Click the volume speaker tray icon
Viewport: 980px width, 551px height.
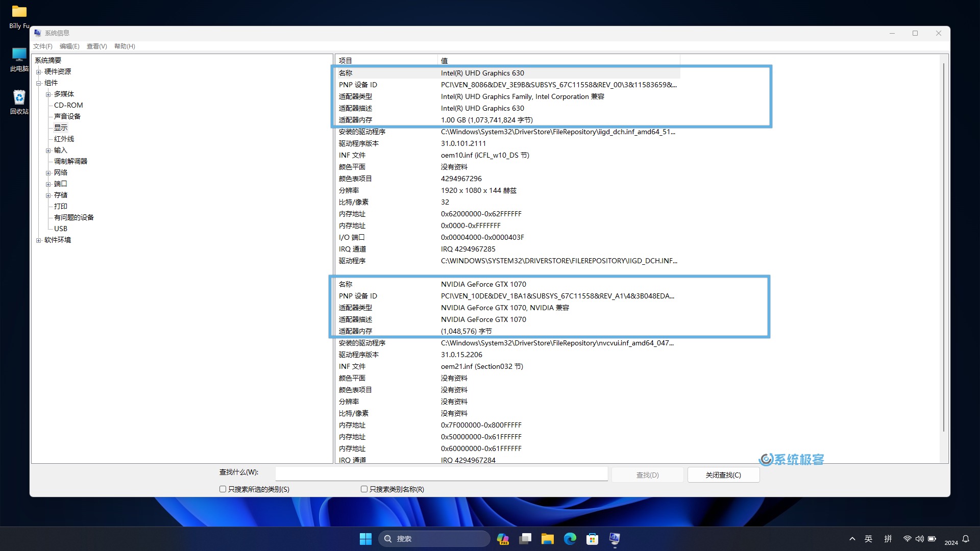pos(919,539)
